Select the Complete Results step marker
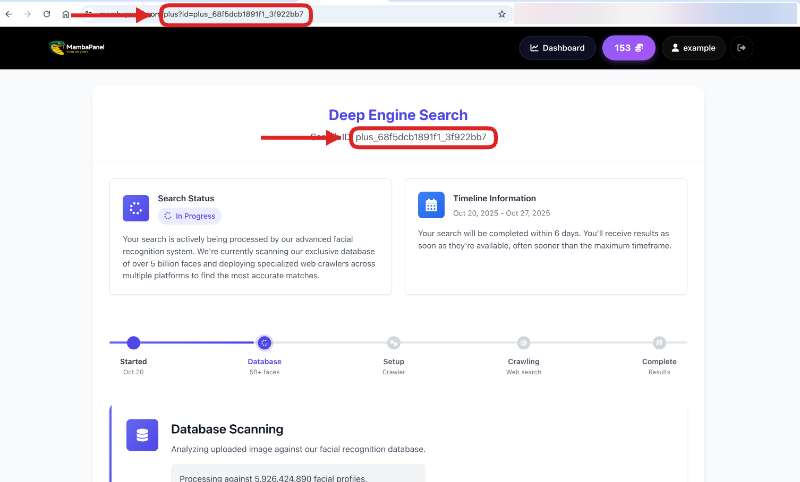The height and width of the screenshot is (482, 800). point(659,343)
